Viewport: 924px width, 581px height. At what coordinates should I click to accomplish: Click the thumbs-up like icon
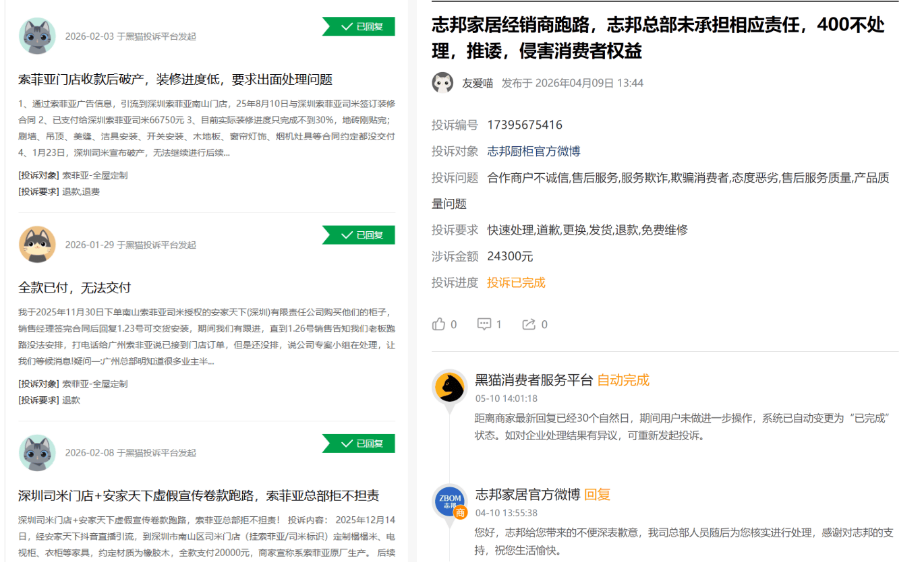(x=439, y=324)
